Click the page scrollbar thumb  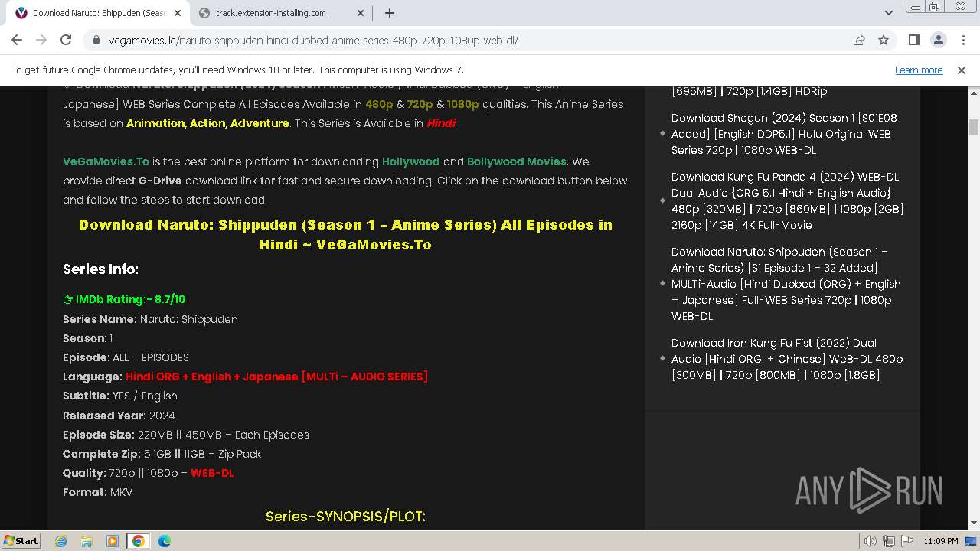973,127
